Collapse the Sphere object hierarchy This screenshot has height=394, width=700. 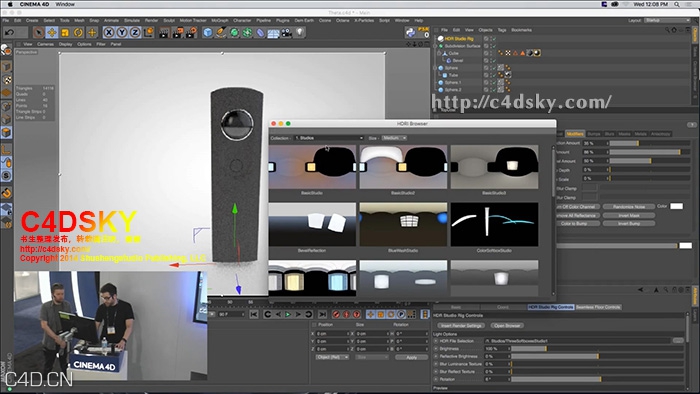(435, 68)
